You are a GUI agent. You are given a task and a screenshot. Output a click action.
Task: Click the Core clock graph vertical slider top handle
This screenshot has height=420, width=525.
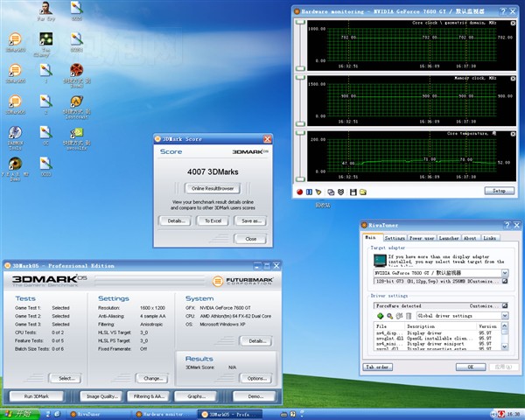(300, 22)
